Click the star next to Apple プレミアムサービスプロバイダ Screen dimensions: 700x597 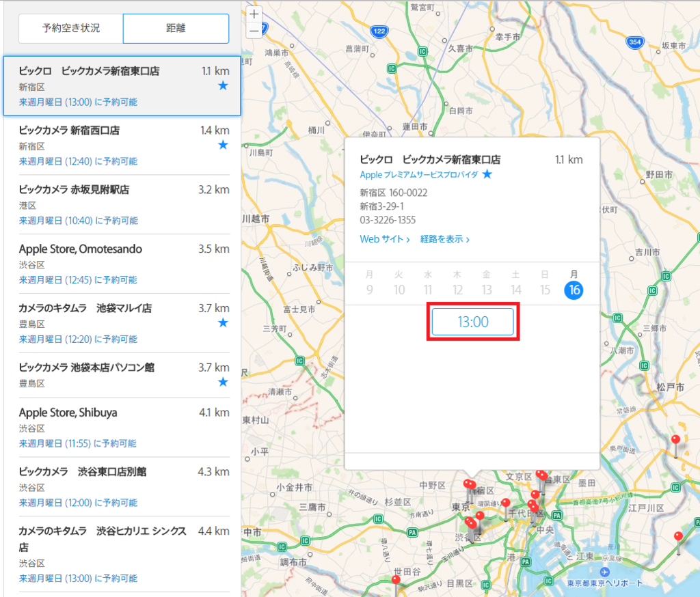(x=487, y=174)
